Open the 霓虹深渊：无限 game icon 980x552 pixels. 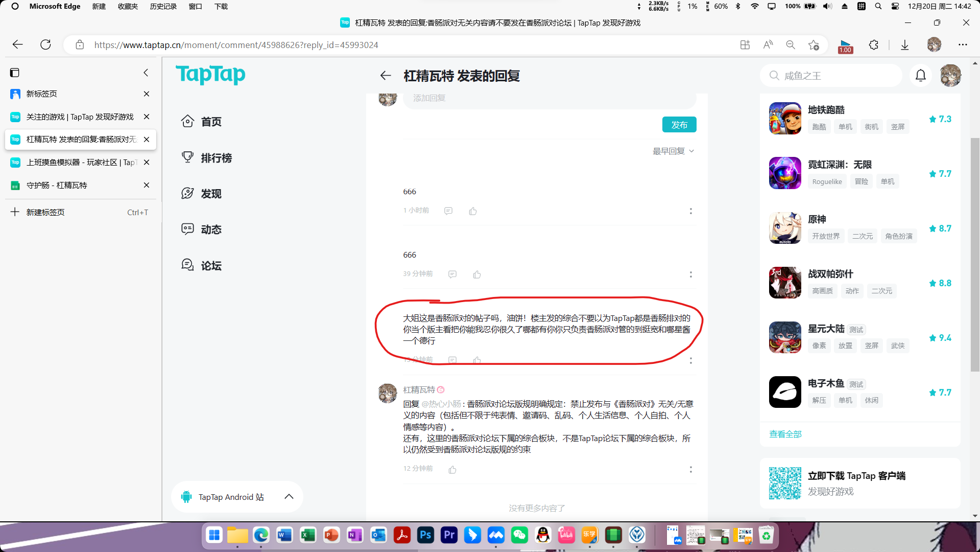tap(785, 173)
